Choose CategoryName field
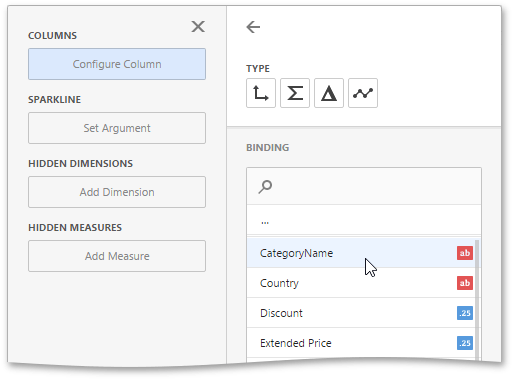The height and width of the screenshot is (382, 515). (x=361, y=253)
